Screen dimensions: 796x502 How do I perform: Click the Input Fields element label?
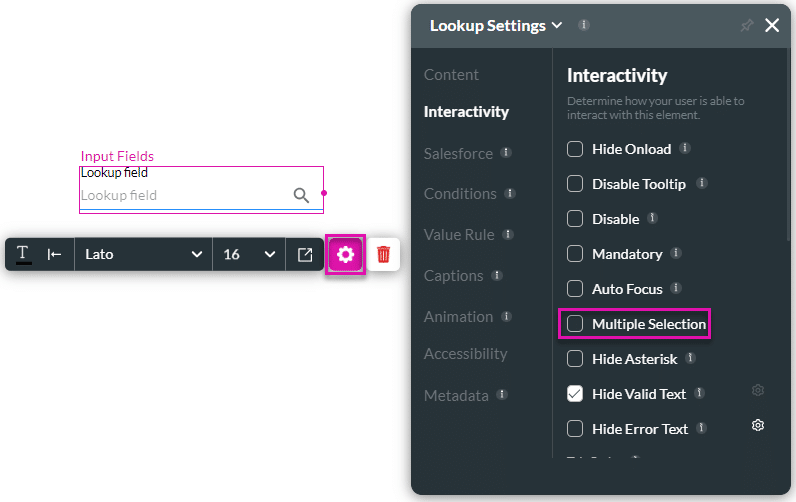click(x=117, y=156)
